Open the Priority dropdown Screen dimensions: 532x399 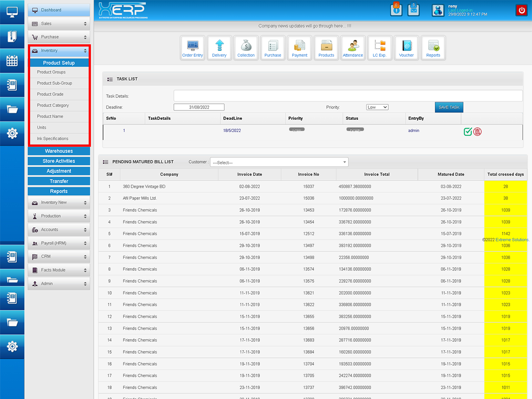tap(377, 107)
